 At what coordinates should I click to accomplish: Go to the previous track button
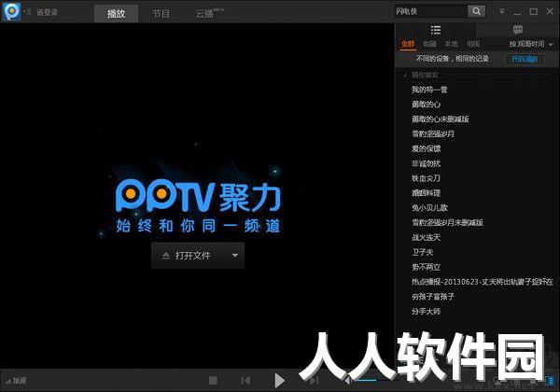click(245, 381)
